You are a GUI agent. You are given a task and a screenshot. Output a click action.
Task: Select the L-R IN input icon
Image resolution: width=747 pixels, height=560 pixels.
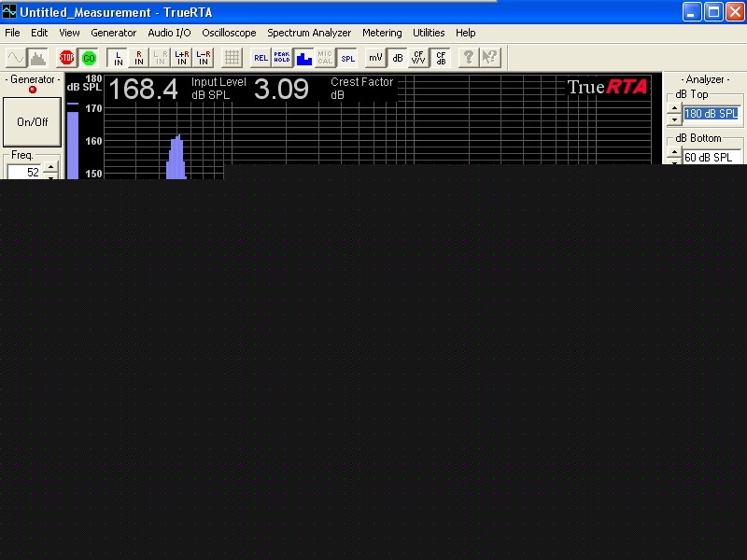pos(204,58)
